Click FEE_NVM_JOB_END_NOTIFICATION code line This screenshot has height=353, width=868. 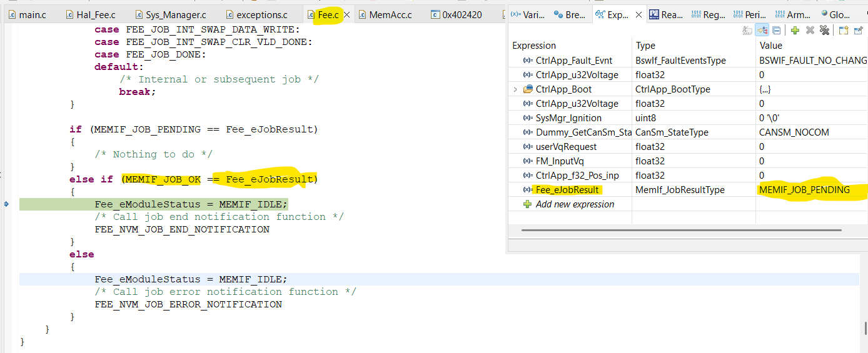[x=182, y=229]
